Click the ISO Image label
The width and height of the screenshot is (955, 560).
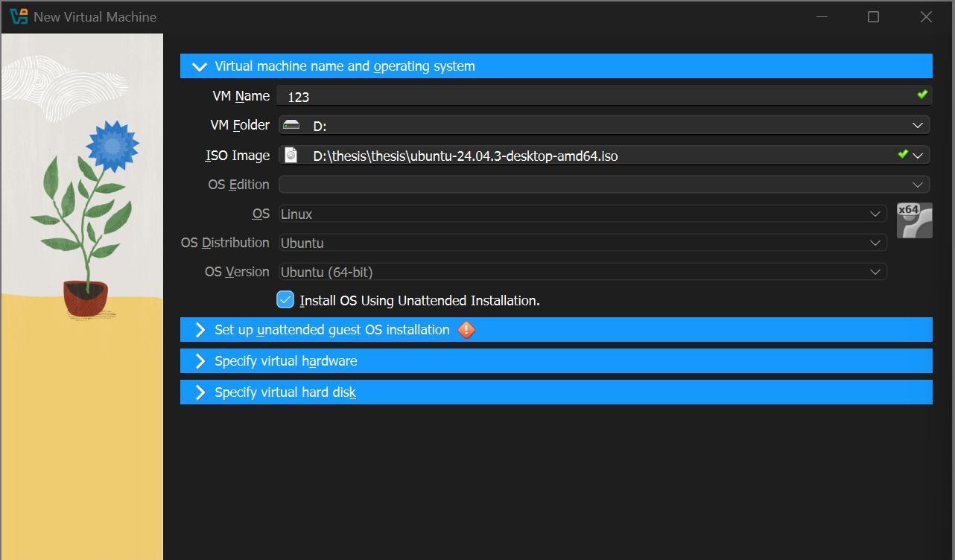(238, 155)
